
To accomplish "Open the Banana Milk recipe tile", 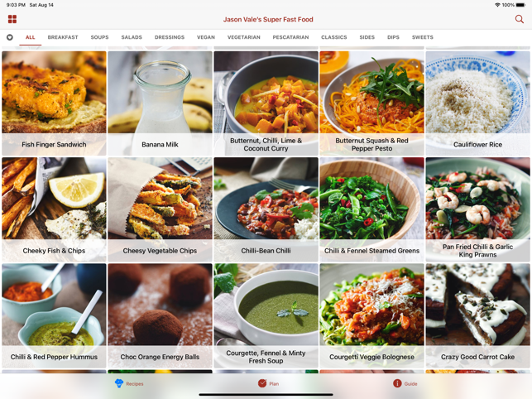I will [161, 103].
